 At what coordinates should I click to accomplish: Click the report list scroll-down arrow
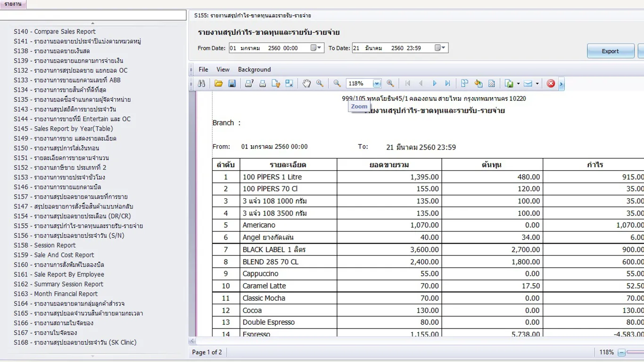pyautogui.click(x=92, y=356)
